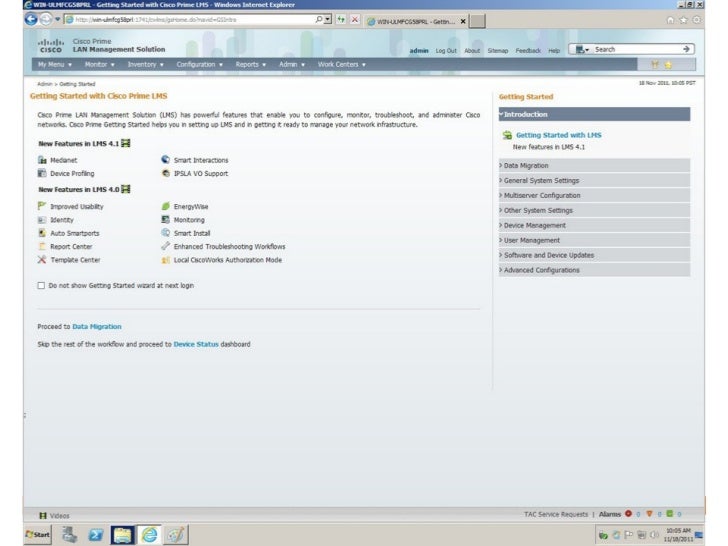728x546 pixels.
Task: Open the file explorer taskbar icon
Action: tap(123, 535)
